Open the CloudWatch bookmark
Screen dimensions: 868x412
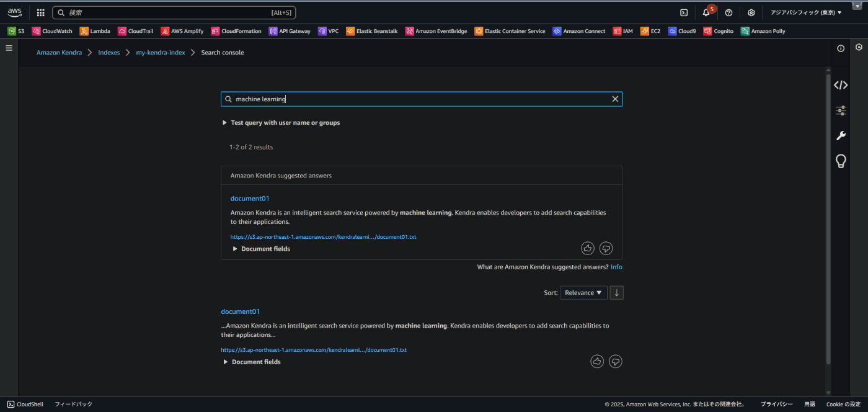[x=53, y=31]
